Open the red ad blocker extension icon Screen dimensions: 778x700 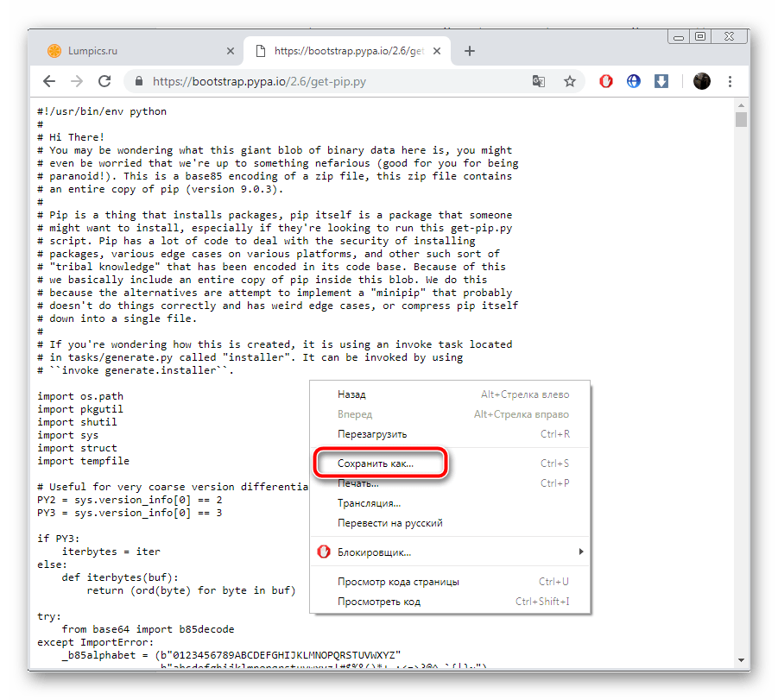point(606,81)
